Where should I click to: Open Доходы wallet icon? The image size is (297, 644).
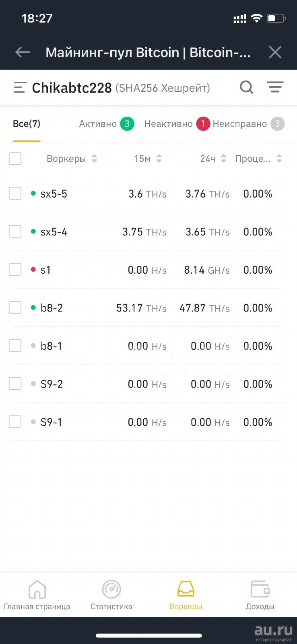click(260, 590)
